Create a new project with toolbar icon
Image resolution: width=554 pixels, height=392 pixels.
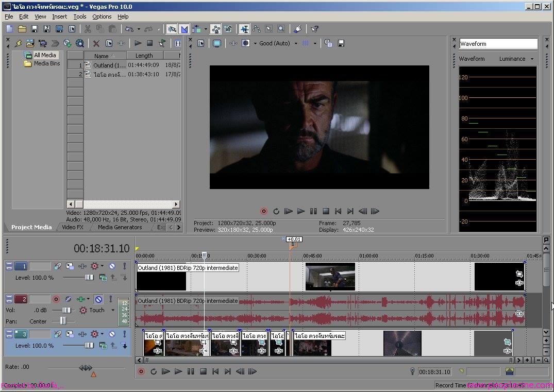click(x=10, y=29)
